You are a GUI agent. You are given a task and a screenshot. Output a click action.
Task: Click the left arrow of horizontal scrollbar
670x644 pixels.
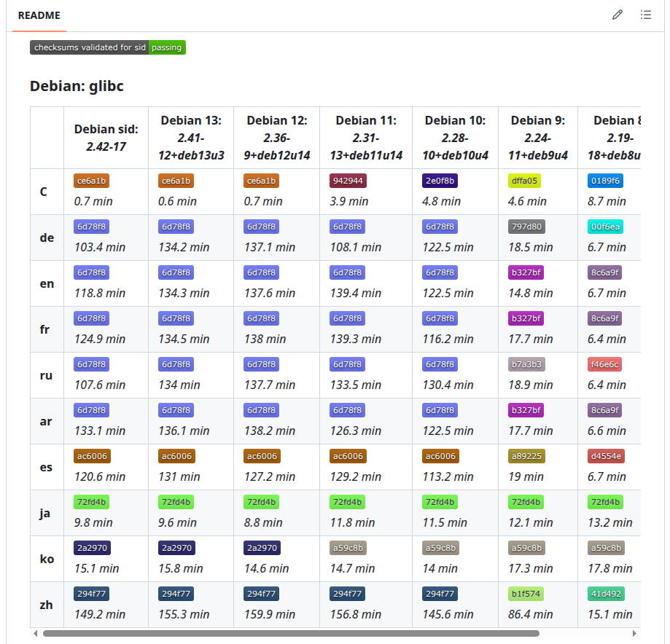36,633
